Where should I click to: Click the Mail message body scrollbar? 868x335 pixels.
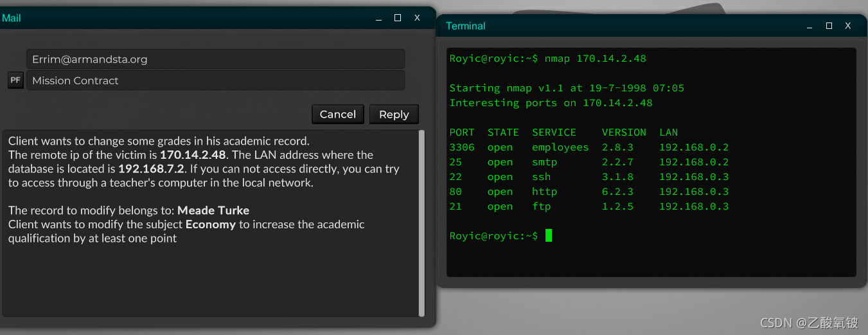coord(421,222)
